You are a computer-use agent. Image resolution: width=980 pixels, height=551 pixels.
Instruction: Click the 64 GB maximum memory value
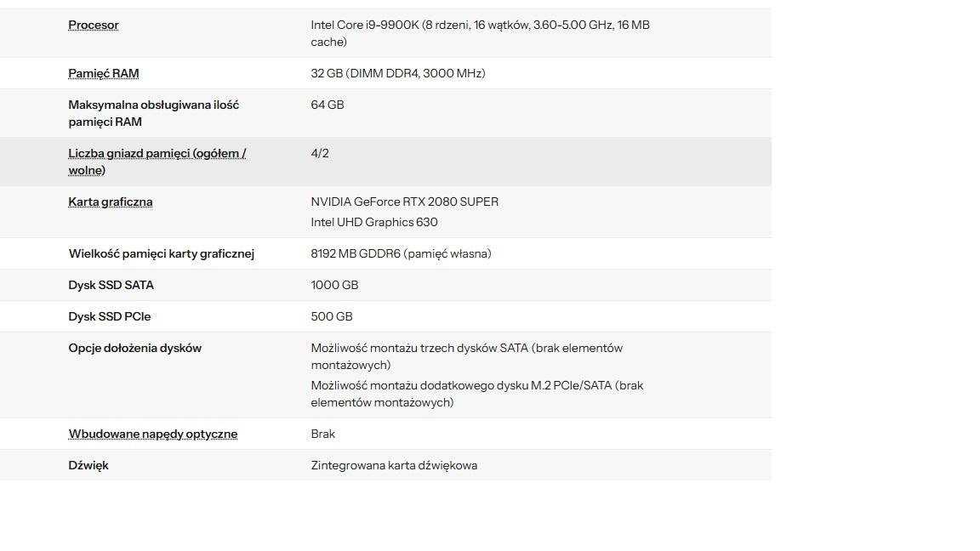click(x=328, y=105)
